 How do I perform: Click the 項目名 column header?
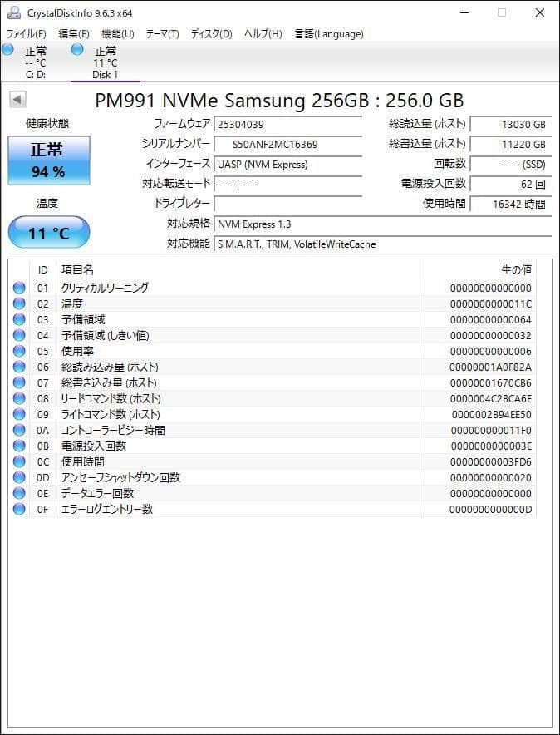238,270
